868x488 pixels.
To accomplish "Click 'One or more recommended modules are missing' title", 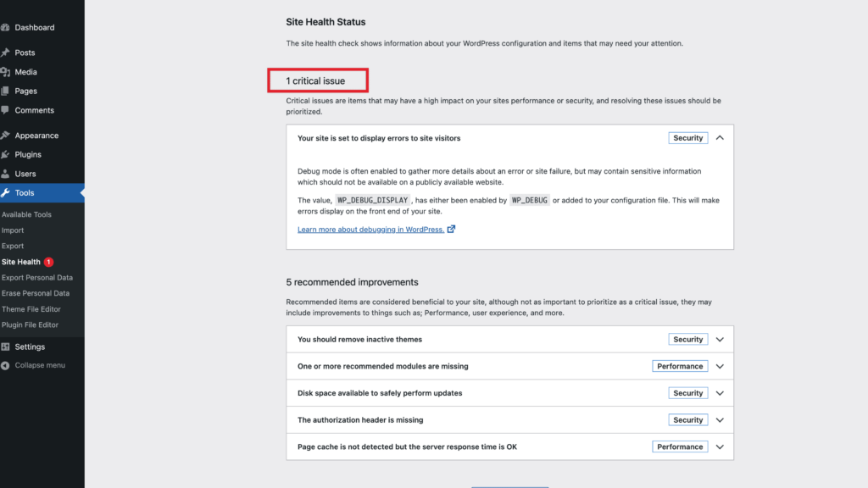I will [382, 366].
